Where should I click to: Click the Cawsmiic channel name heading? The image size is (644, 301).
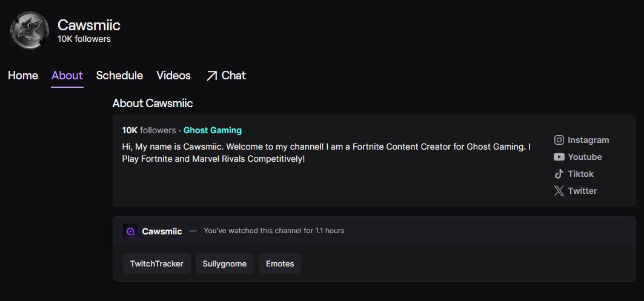click(x=88, y=25)
